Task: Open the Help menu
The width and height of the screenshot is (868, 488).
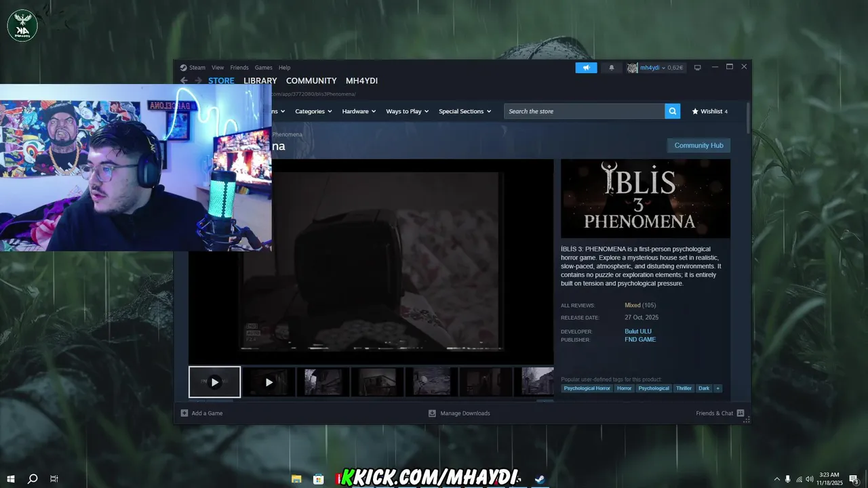Action: click(285, 68)
